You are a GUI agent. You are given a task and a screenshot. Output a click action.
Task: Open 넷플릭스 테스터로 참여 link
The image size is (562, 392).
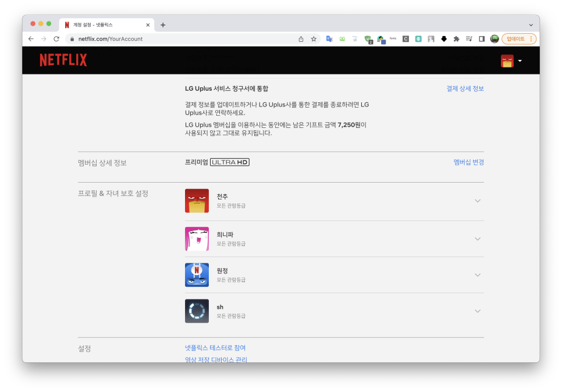215,348
